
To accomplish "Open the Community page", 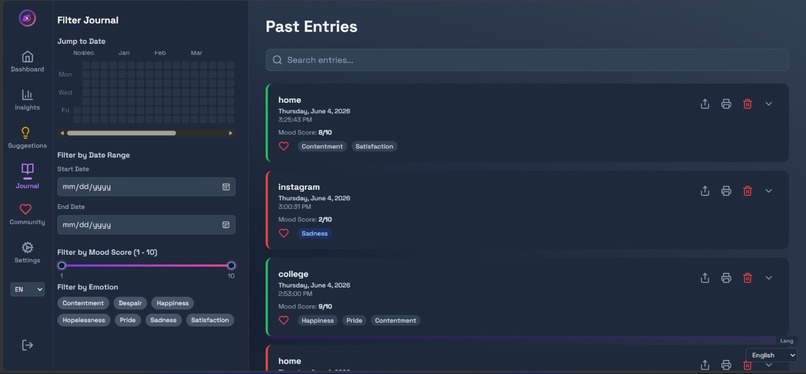I will 27,214.
